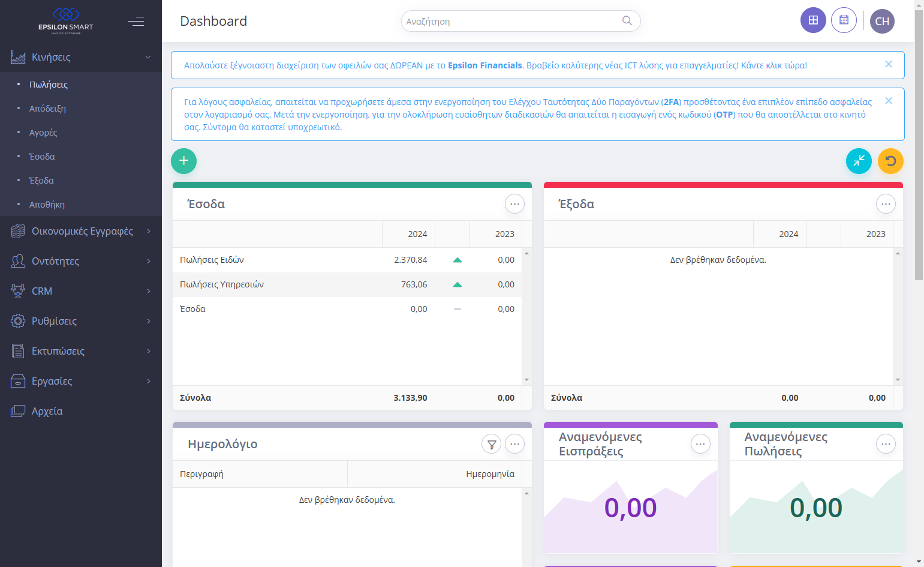
Task: Expand Οικονομικές Εγγραφές menu
Action: (x=81, y=231)
